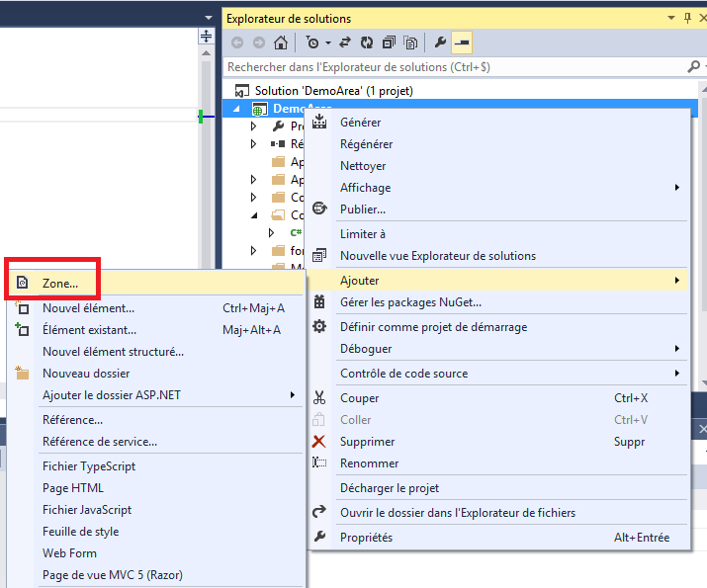Select Page de vue MVC 5 (Razor)
The image size is (707, 588).
pos(156,574)
